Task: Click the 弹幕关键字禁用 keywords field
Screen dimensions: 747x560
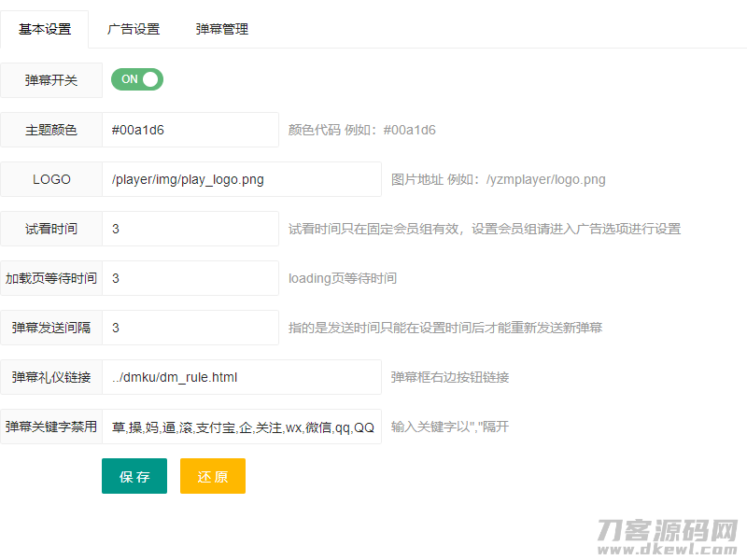Action: (238, 427)
